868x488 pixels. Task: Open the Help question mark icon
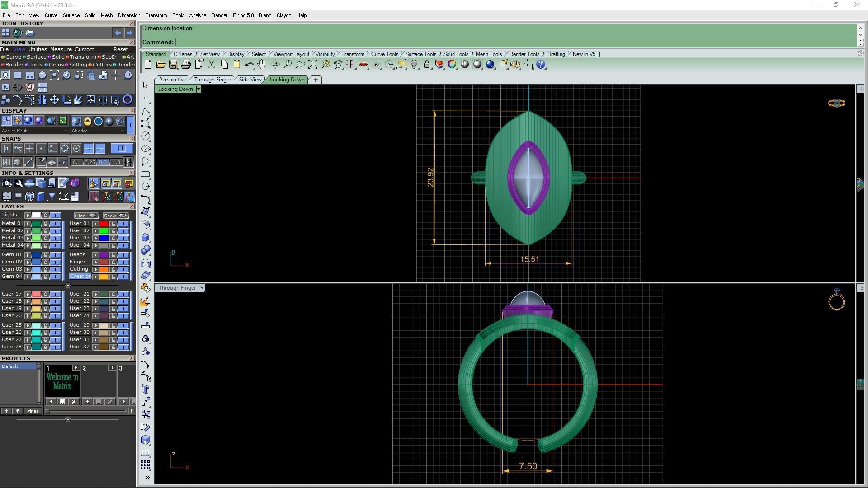point(541,65)
